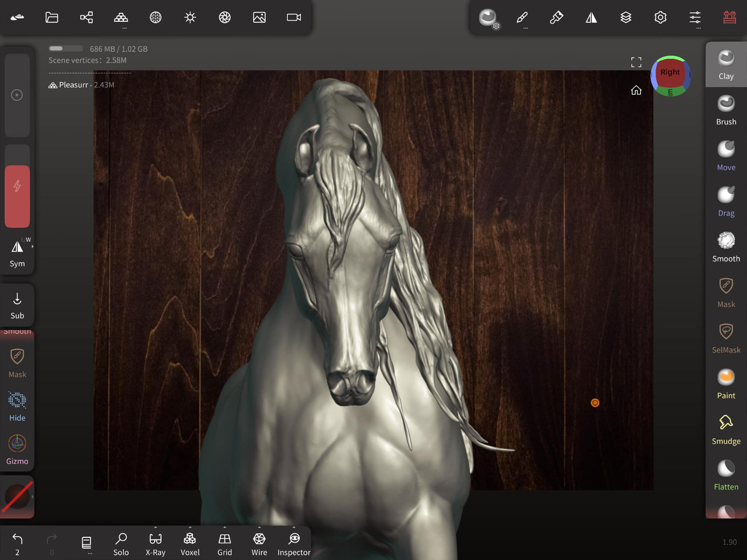Select the Clay tool
The image size is (747, 560).
tap(726, 65)
